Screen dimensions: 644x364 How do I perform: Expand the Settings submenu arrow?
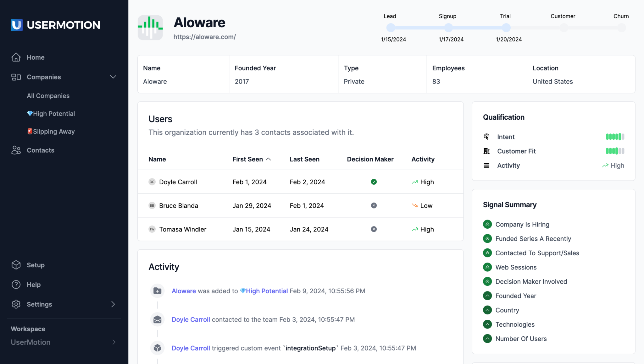tap(113, 304)
